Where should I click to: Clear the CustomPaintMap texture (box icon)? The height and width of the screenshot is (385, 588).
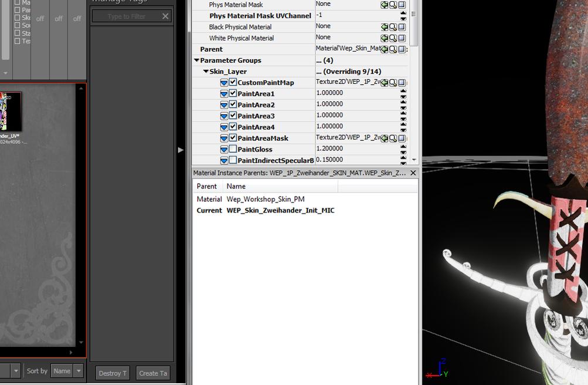pyautogui.click(x=402, y=83)
